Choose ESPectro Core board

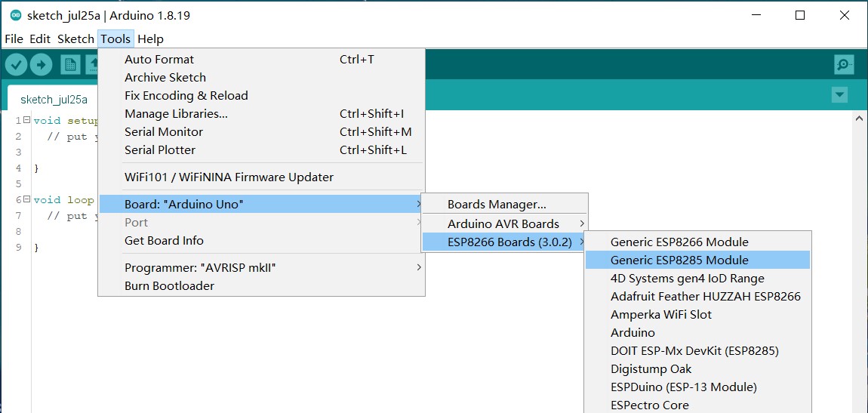click(697, 405)
